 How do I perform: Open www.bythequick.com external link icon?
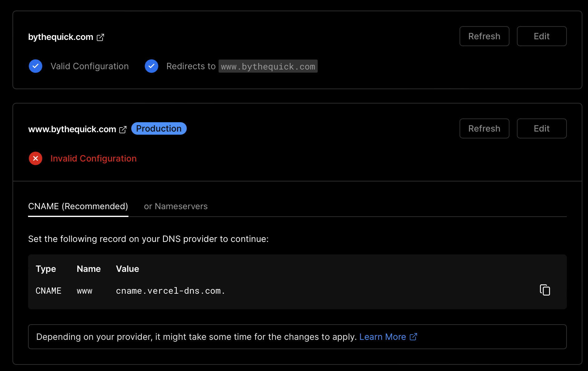123,130
